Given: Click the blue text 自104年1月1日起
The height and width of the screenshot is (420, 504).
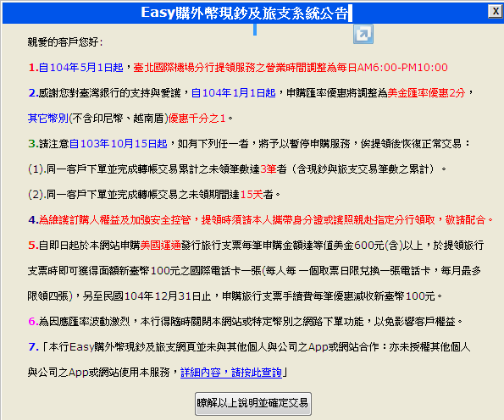Looking at the screenshot, I should click(233, 93).
